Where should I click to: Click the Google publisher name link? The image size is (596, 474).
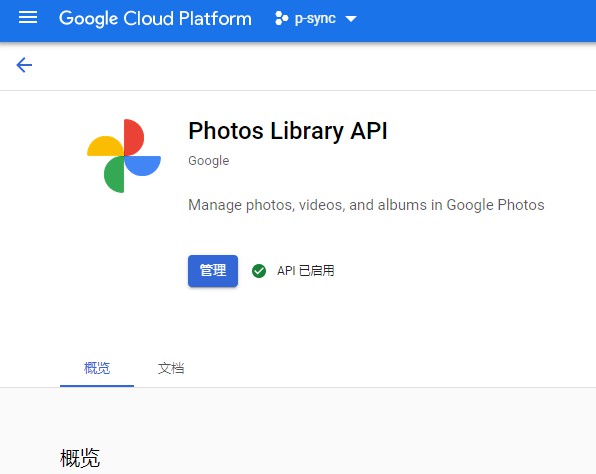pyautogui.click(x=209, y=161)
